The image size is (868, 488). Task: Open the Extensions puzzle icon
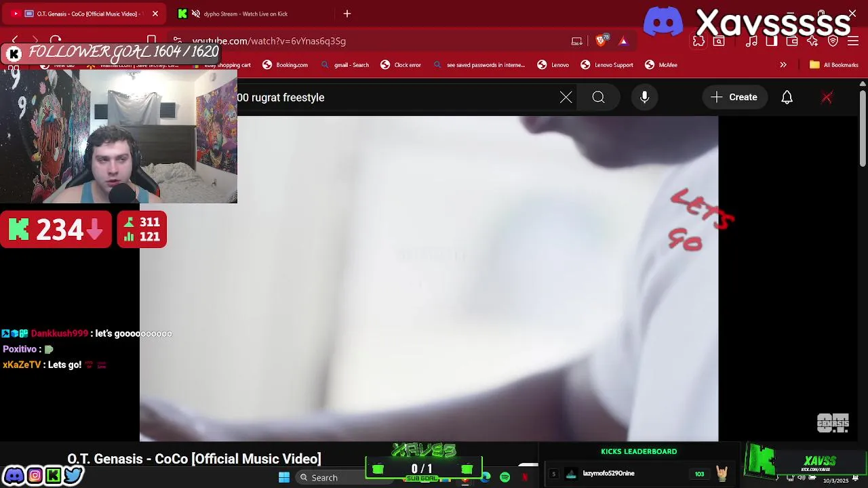(x=699, y=41)
